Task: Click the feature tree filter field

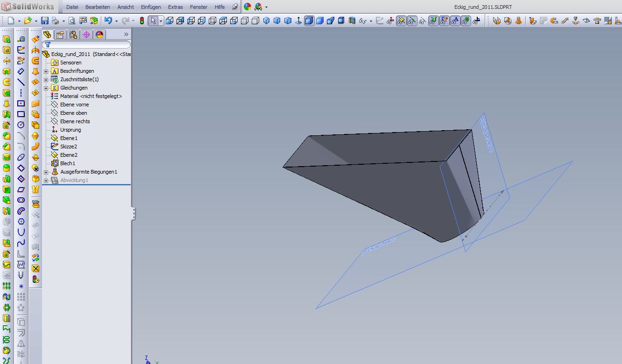Action: pyautogui.click(x=86, y=44)
